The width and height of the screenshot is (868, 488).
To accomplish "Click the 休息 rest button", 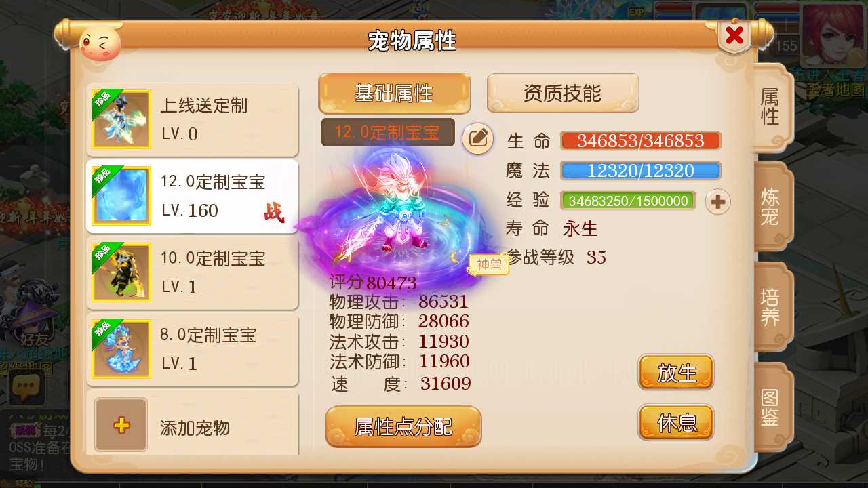I will [x=676, y=422].
